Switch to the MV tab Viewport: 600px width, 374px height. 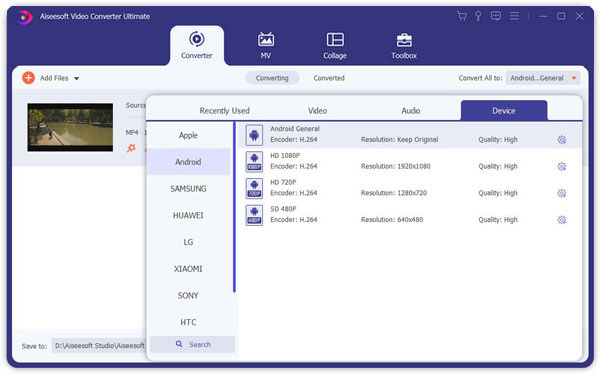(266, 46)
